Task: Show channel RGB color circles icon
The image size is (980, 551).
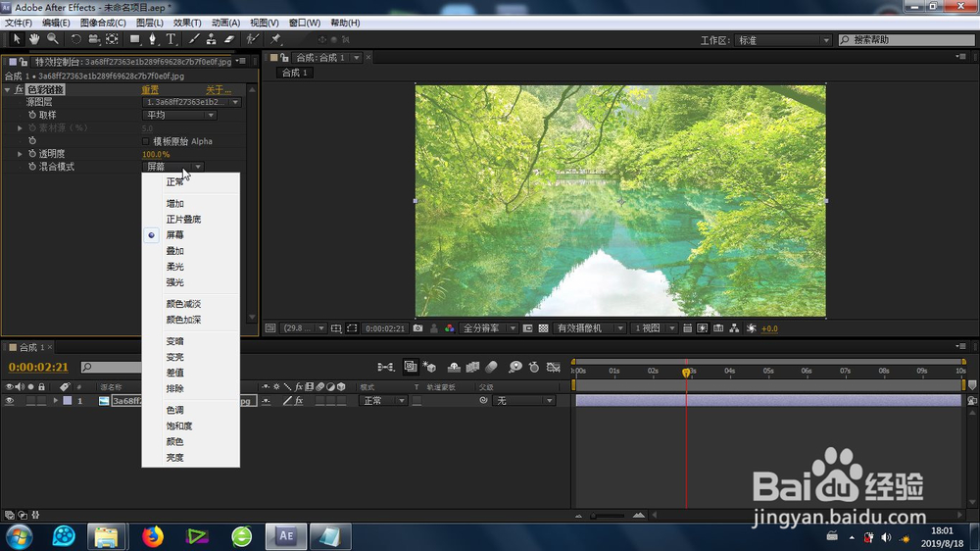Action: tap(450, 328)
